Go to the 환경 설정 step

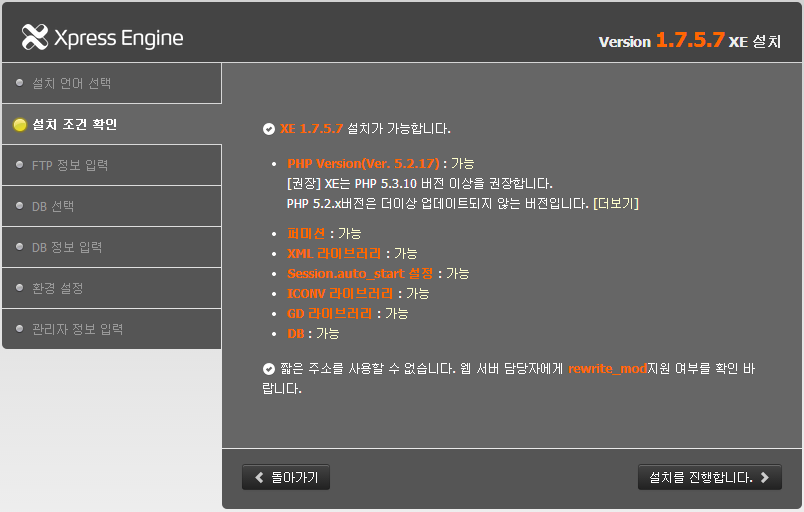click(x=112, y=288)
